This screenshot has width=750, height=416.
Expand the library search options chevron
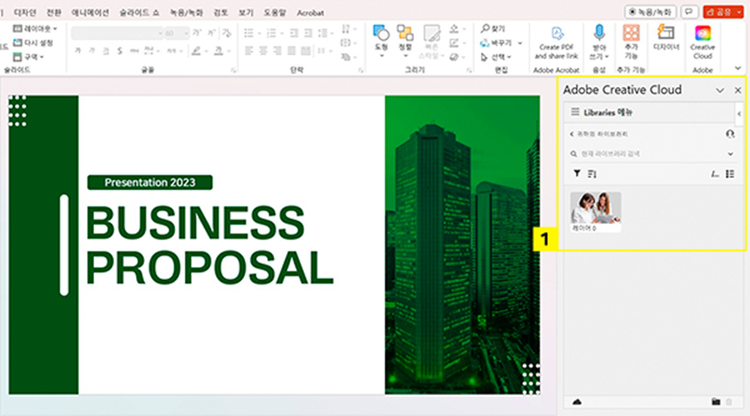730,154
